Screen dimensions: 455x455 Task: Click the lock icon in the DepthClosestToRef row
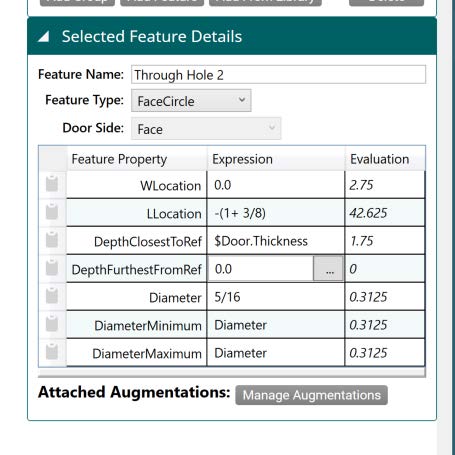point(52,239)
